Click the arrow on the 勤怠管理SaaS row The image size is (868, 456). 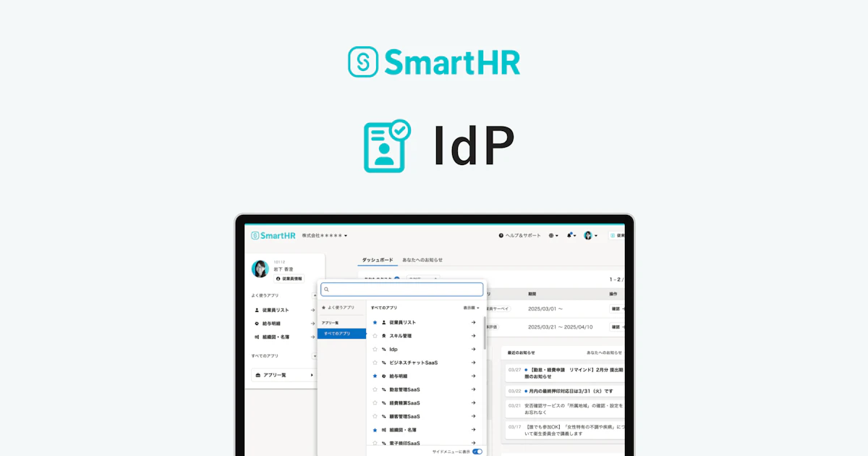coord(473,389)
